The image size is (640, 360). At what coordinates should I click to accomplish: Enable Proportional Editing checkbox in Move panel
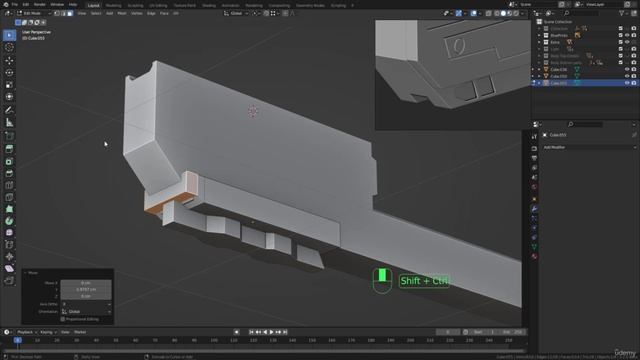tap(63, 319)
